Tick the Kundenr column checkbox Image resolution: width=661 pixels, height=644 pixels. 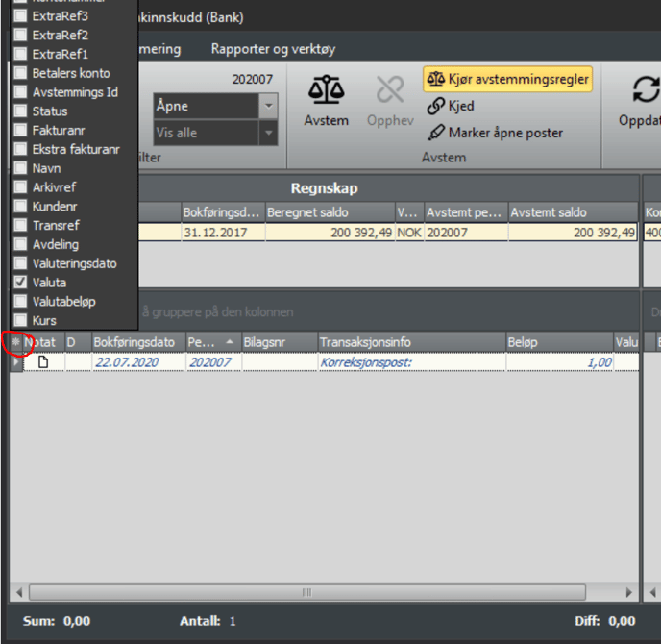[x=20, y=206]
